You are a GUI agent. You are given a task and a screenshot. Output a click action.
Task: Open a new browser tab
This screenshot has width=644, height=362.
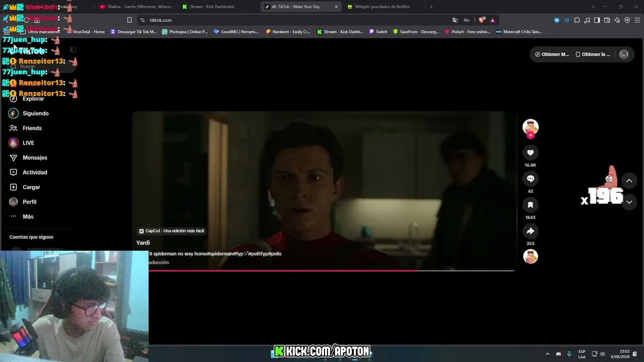coord(431,7)
